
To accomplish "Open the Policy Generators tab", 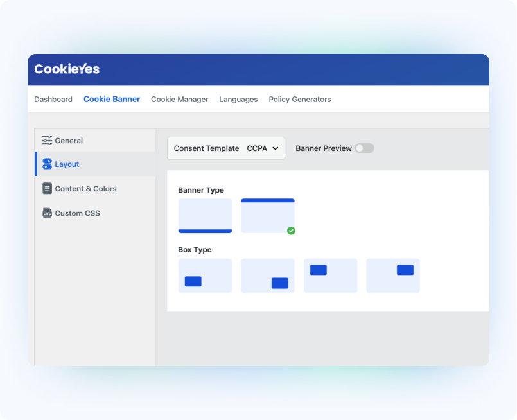I will [x=300, y=100].
